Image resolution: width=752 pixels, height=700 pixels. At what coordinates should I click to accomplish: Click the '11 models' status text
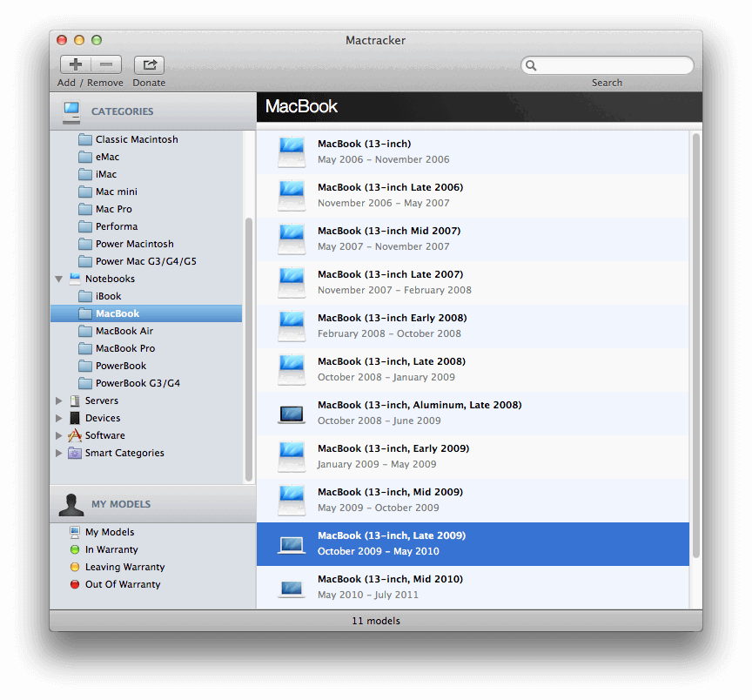(376, 621)
